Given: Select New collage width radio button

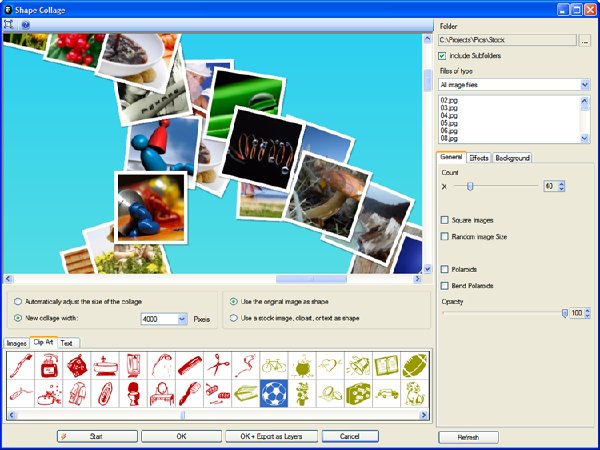Looking at the screenshot, I should (18, 318).
